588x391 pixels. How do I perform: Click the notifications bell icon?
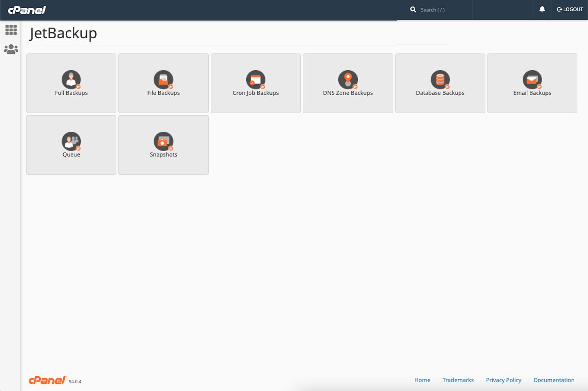[542, 9]
